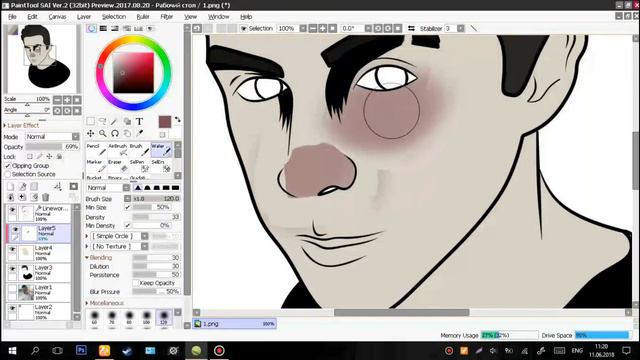Check the Keep Opacity checkbox

pos(136,283)
